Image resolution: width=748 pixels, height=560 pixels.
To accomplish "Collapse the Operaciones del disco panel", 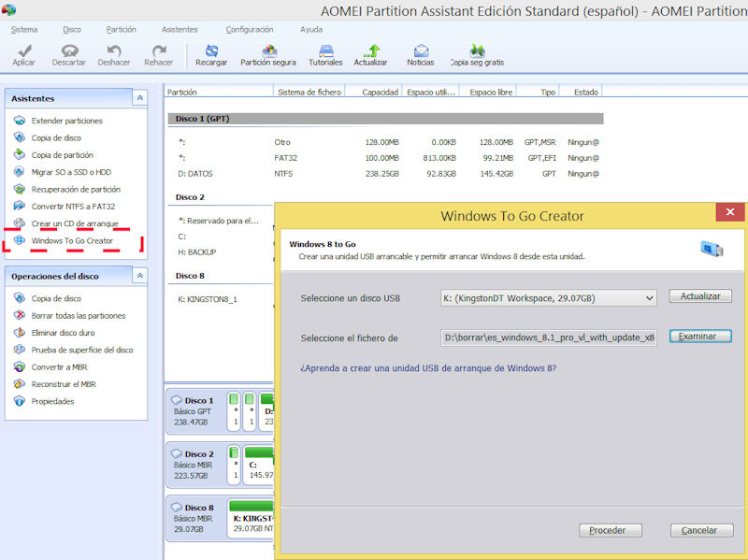I will [139, 276].
